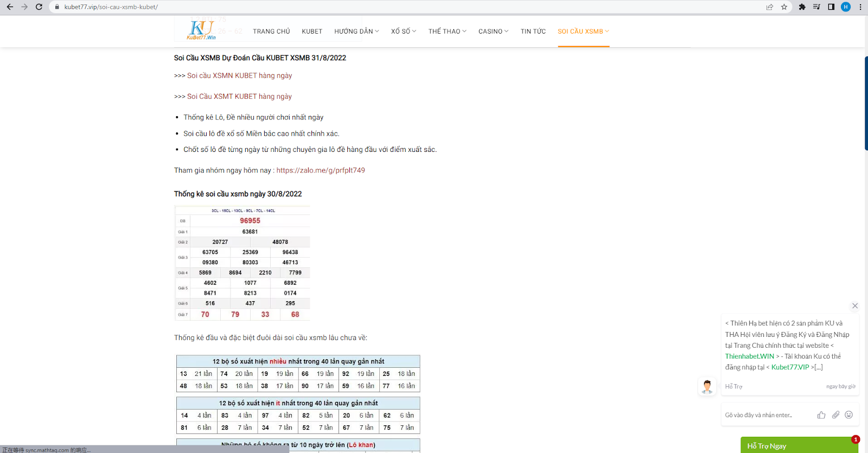The image size is (868, 453).
Task: Click the Giải 7 number 79
Action: pos(235,314)
